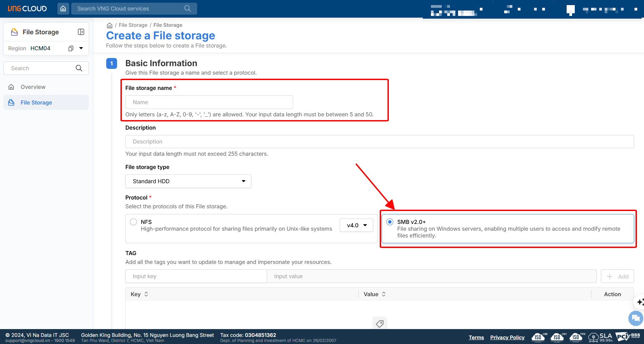
Task: Click the magnifier icon in VNG Cloud search
Action: [187, 8]
